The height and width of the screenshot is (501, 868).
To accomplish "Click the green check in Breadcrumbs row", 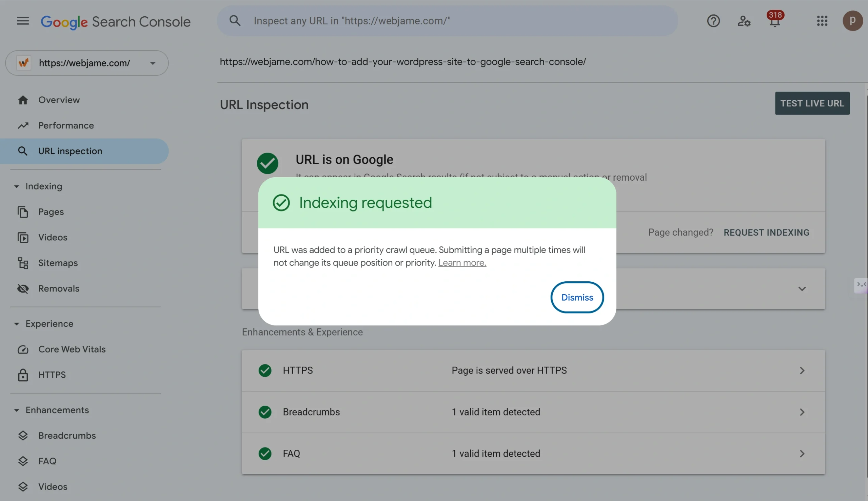I will [x=265, y=412].
